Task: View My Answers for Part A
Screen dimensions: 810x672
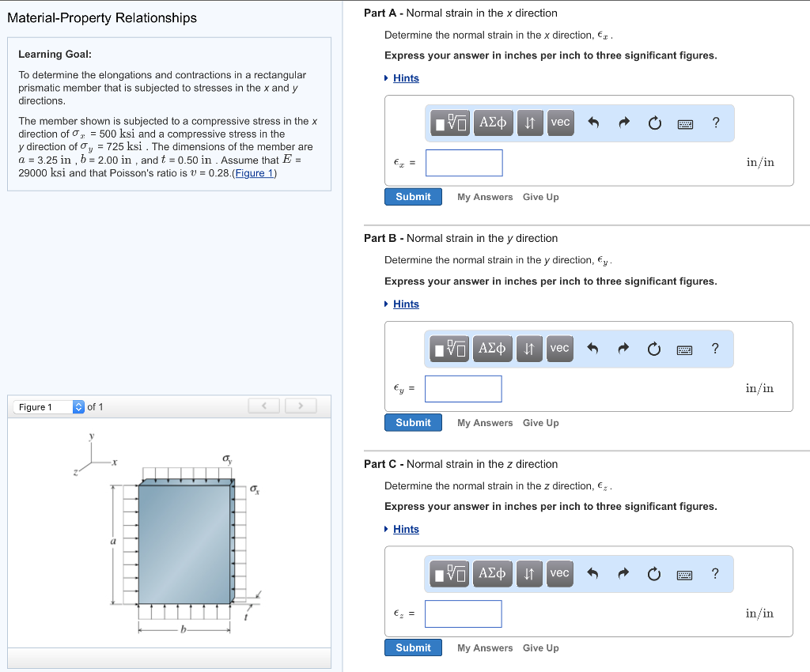Action: click(x=485, y=197)
